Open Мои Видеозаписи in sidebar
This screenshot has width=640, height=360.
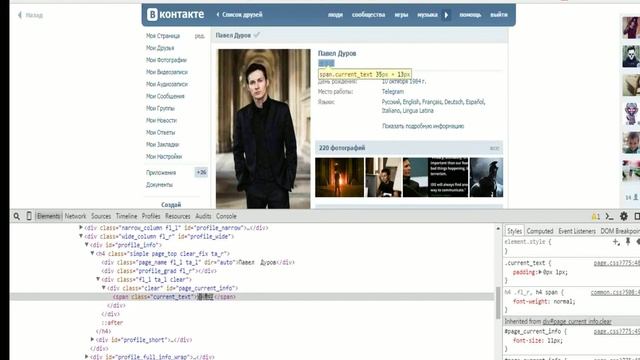pyautogui.click(x=167, y=72)
